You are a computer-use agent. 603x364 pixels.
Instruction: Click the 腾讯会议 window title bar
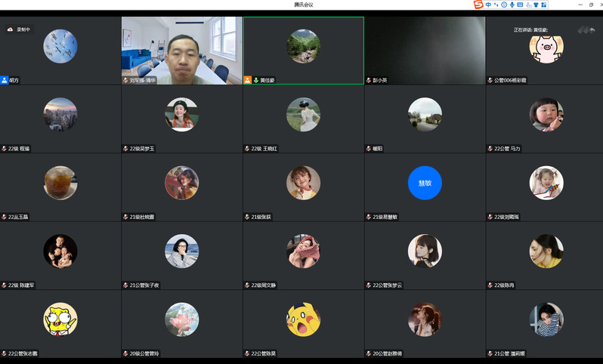point(302,5)
